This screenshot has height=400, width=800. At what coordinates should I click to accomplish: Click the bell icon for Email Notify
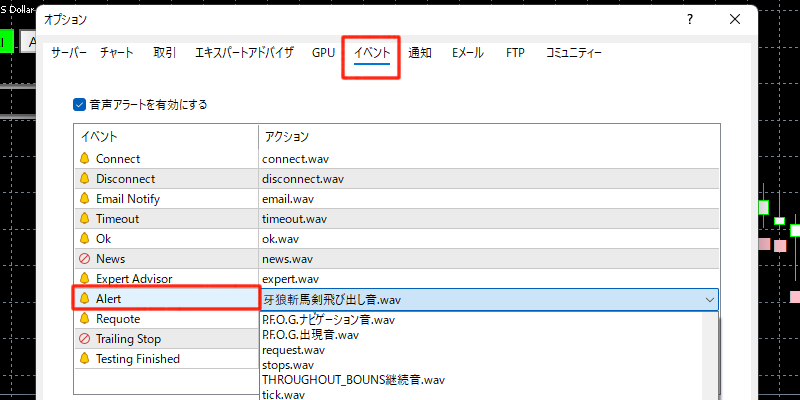[85, 199]
